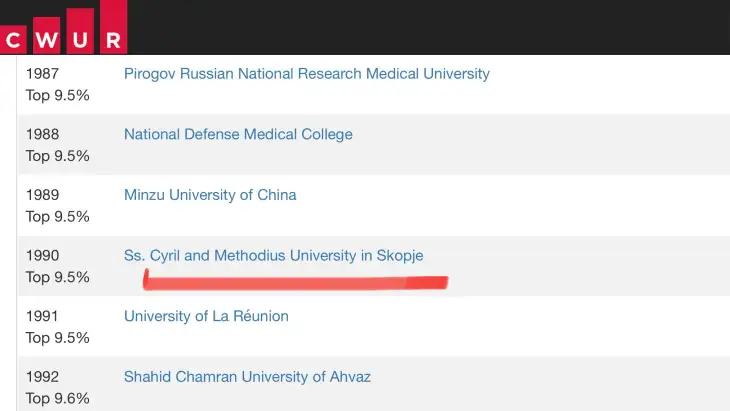
Task: Click rank 1989 in the table
Action: tap(42, 195)
